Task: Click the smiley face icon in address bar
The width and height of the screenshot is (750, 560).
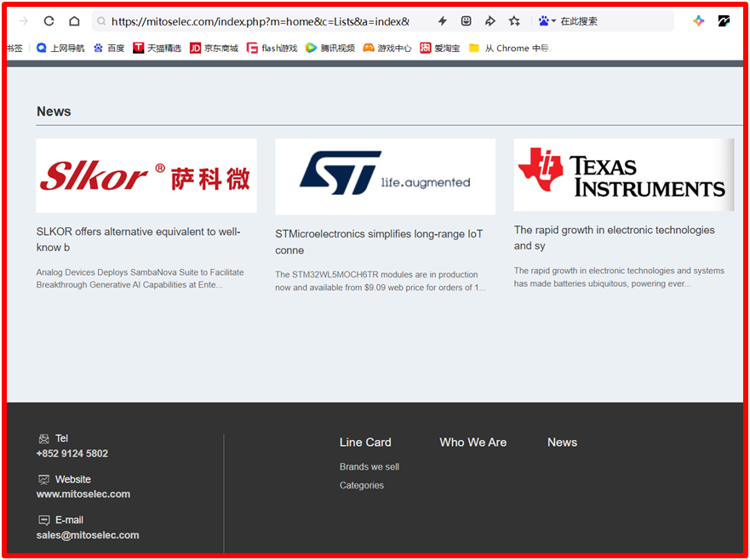Action: coord(467,21)
